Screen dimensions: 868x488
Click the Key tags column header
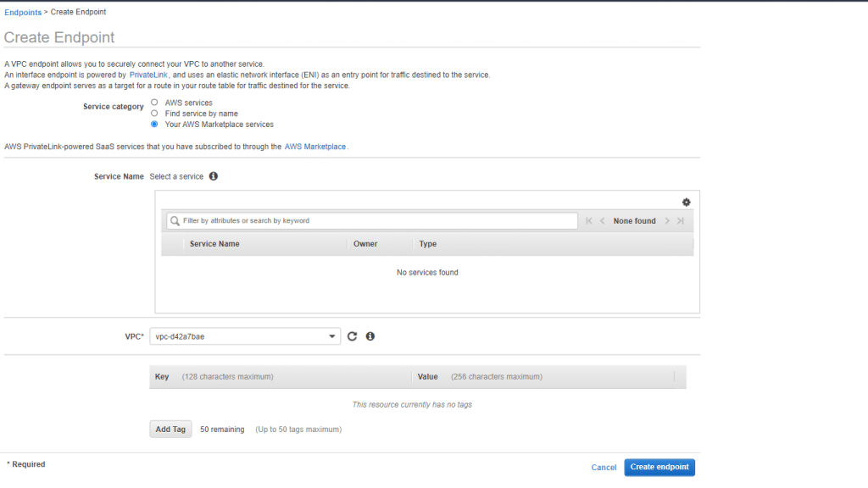coord(162,377)
